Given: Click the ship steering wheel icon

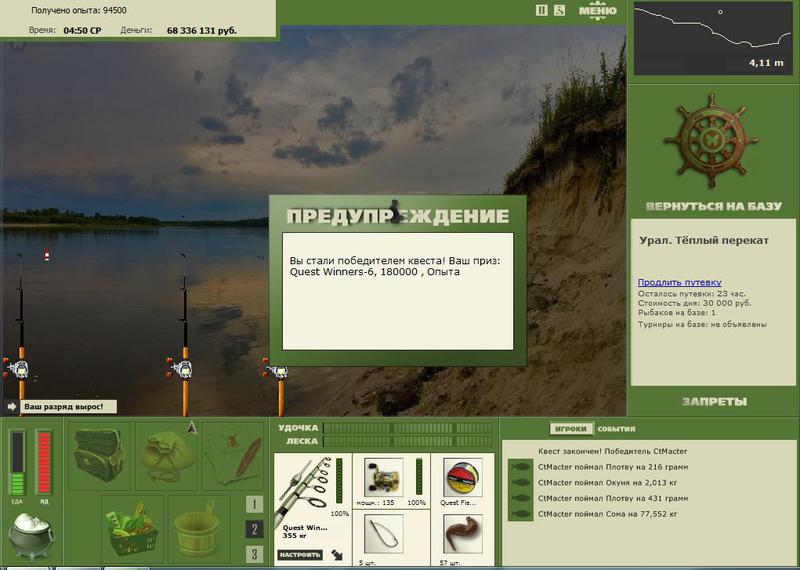Looking at the screenshot, I should point(711,140).
